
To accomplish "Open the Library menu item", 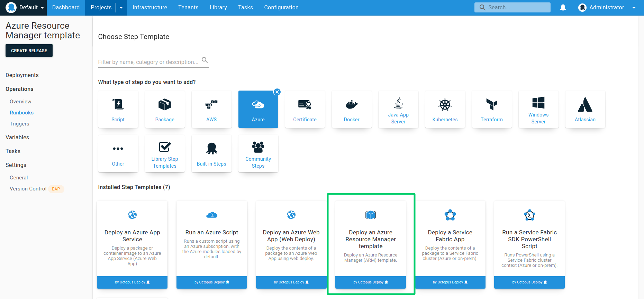I will tap(218, 8).
